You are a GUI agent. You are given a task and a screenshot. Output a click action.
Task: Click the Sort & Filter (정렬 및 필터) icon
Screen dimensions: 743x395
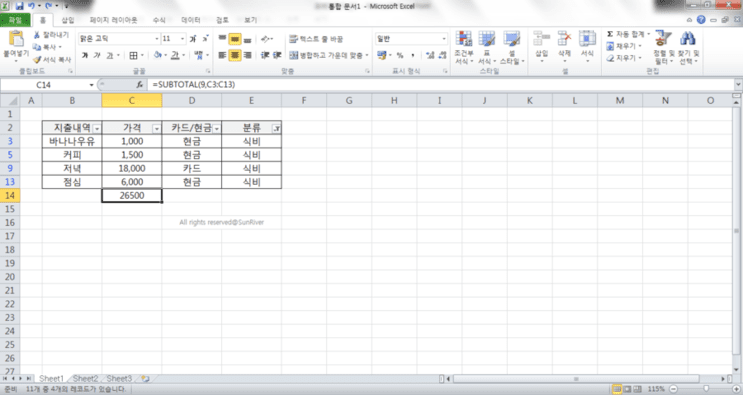coord(663,39)
